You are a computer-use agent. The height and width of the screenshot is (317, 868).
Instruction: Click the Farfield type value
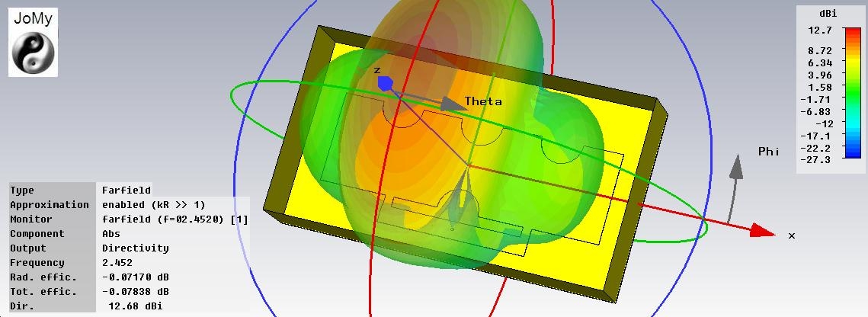pyautogui.click(x=127, y=191)
